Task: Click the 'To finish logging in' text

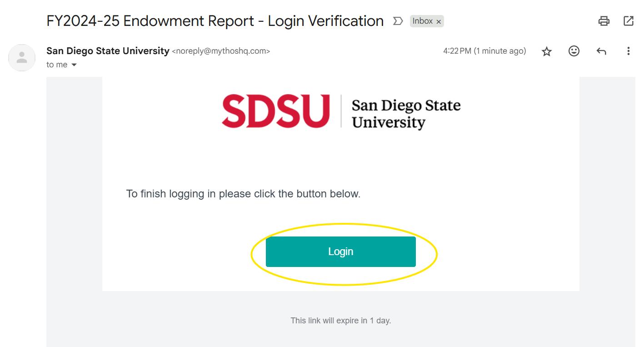Action: point(243,194)
